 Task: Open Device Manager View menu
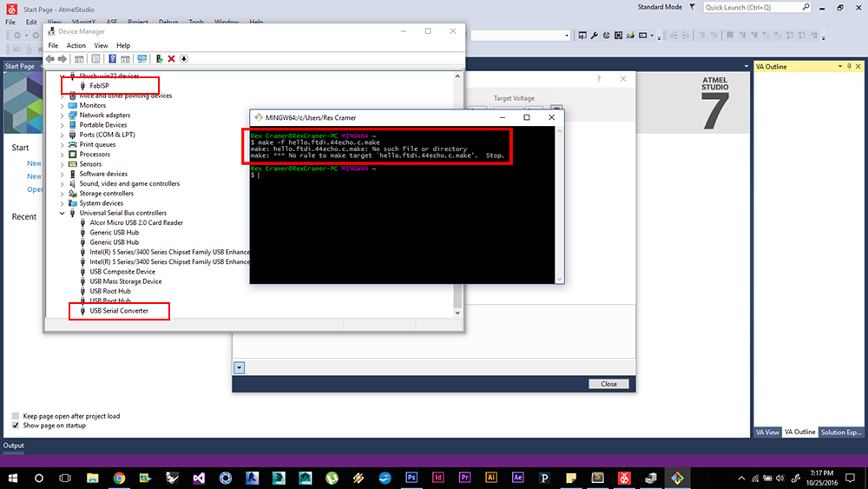tap(101, 45)
